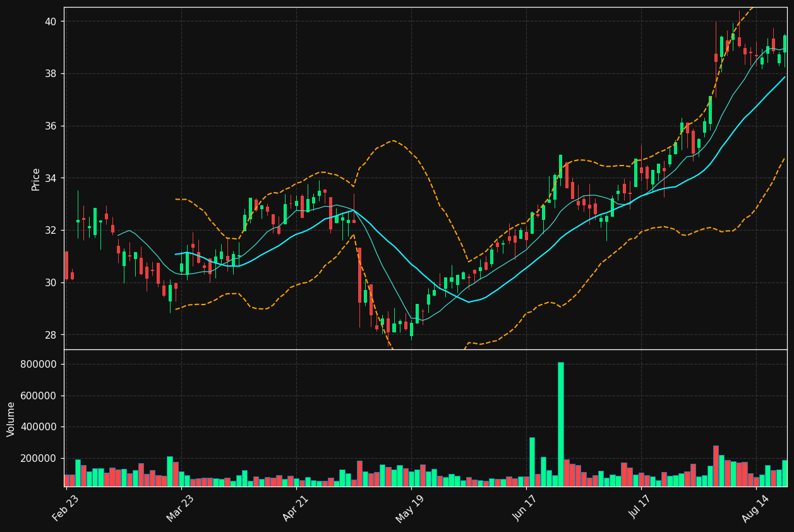
Task: Click the Price axis label
Action: click(36, 179)
